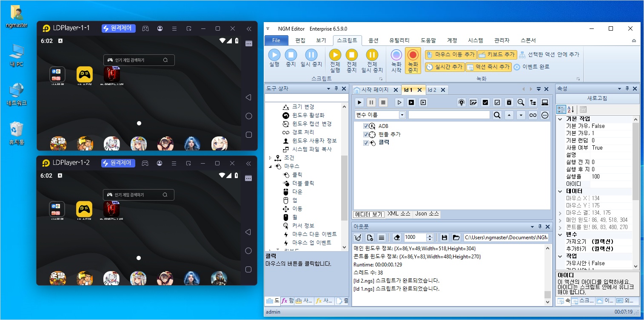Screen dimensions: 644x320
Task: Uncheck the 클릭 action checkbox in the script
Action: (366, 143)
